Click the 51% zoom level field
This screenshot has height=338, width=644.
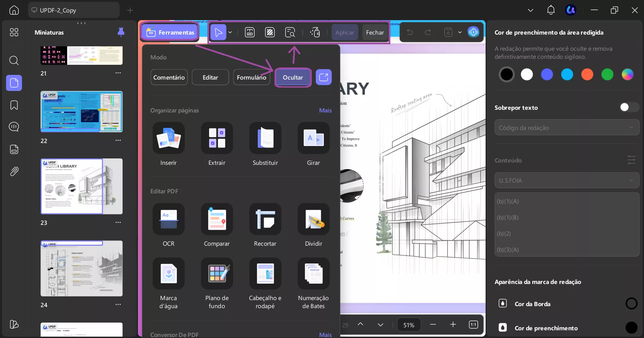pyautogui.click(x=409, y=325)
